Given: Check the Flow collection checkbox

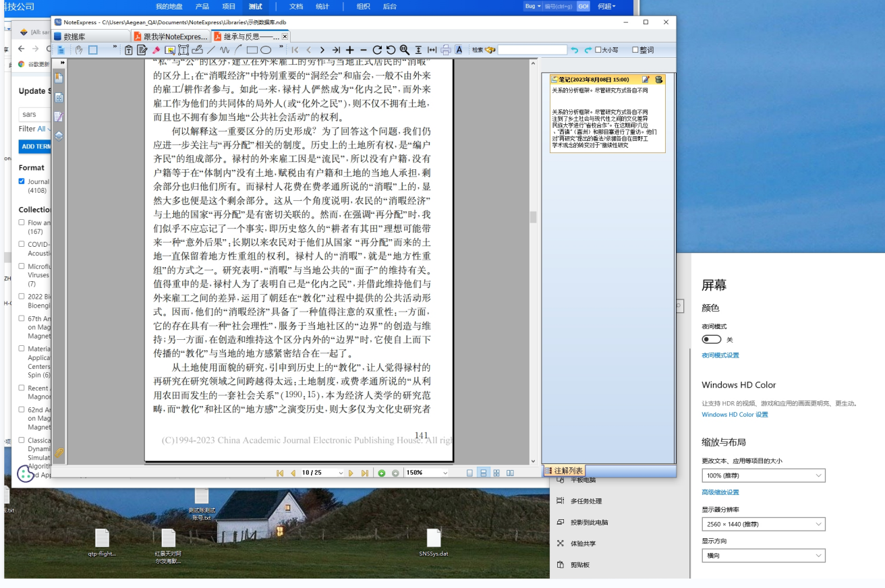Looking at the screenshot, I should click(x=22, y=222).
